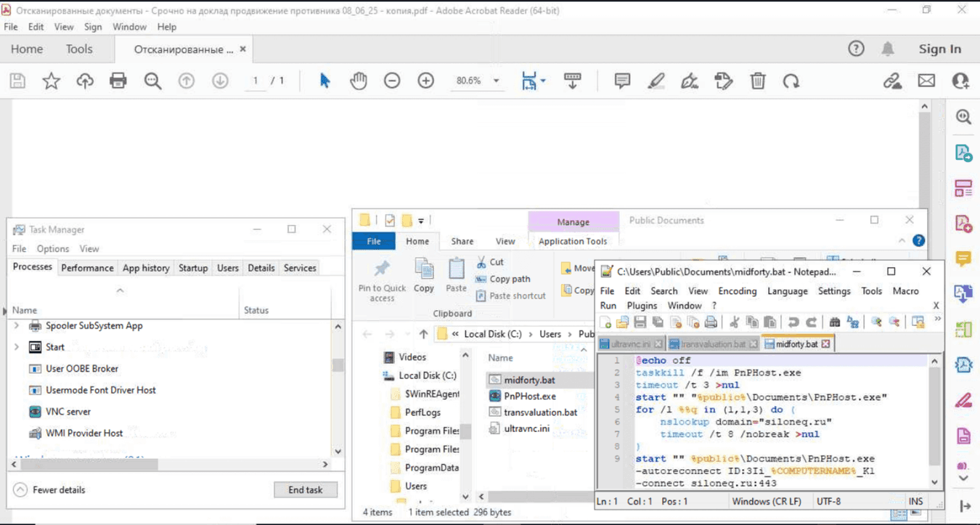Open Explorer Share ribbon tab

462,241
